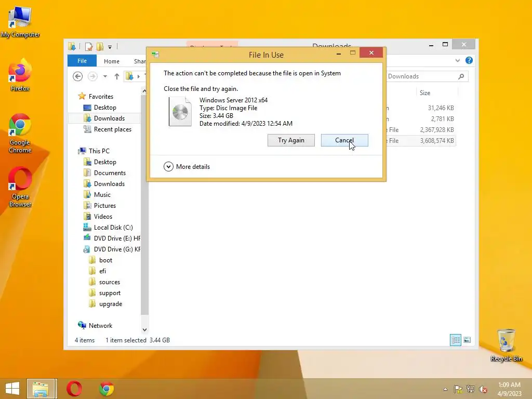Click the Try Again button
The image size is (532, 399).
(291, 140)
